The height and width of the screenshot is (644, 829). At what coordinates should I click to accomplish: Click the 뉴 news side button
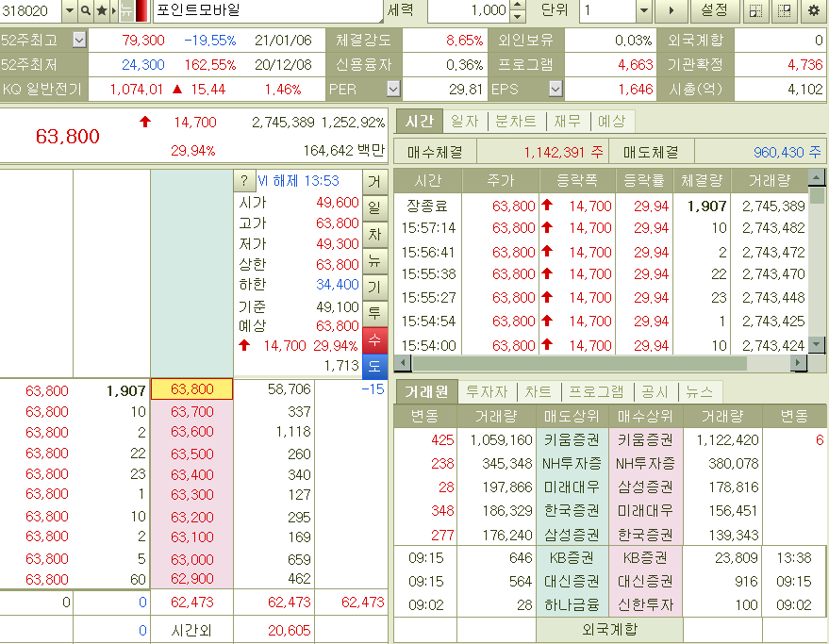click(374, 260)
